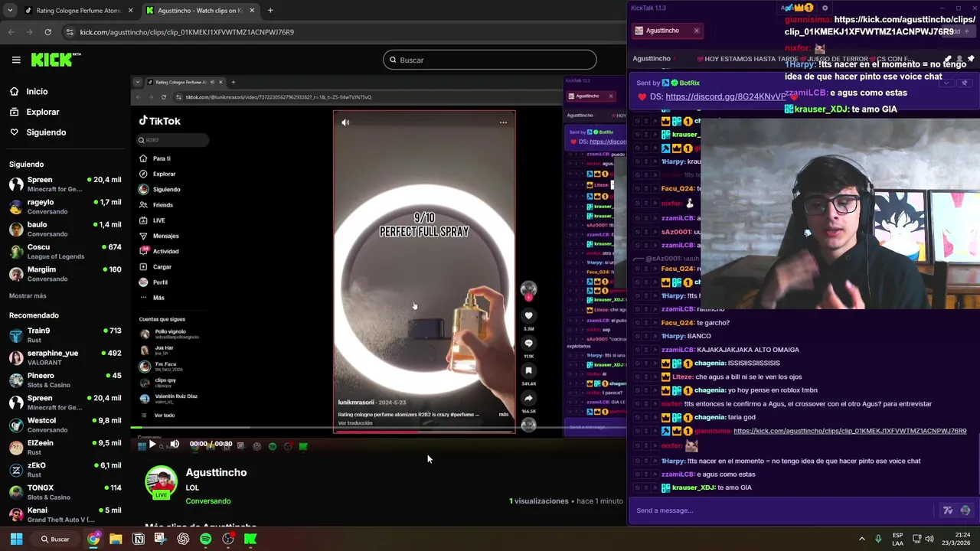980x551 pixels.
Task: Open Westcol recommended channel
Action: [65, 425]
